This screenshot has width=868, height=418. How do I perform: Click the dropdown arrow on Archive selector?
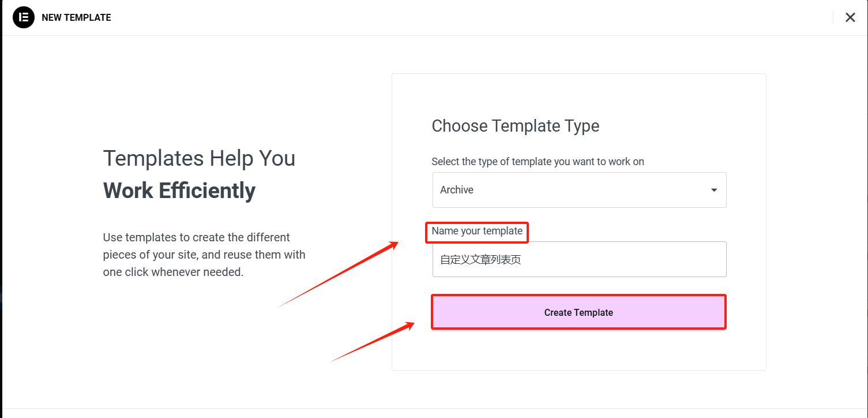tap(713, 189)
